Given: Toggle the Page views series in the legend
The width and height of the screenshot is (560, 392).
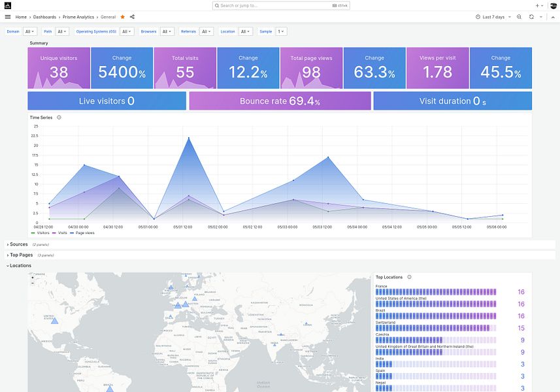Looking at the screenshot, I should point(86,232).
